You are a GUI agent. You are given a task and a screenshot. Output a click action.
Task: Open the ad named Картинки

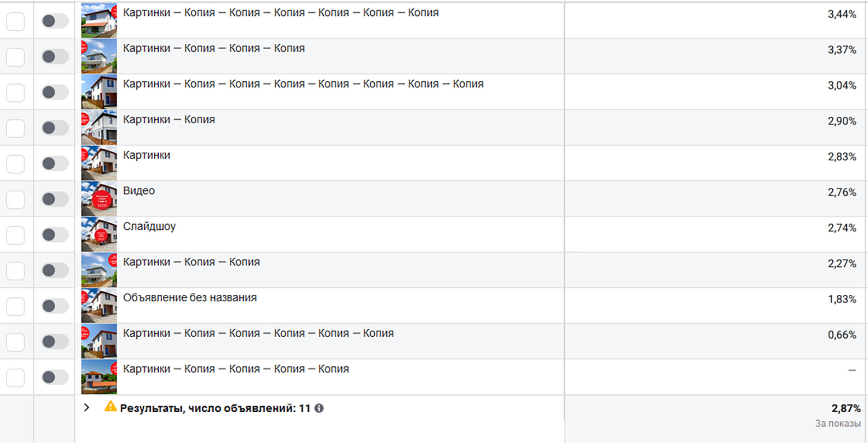coord(146,155)
